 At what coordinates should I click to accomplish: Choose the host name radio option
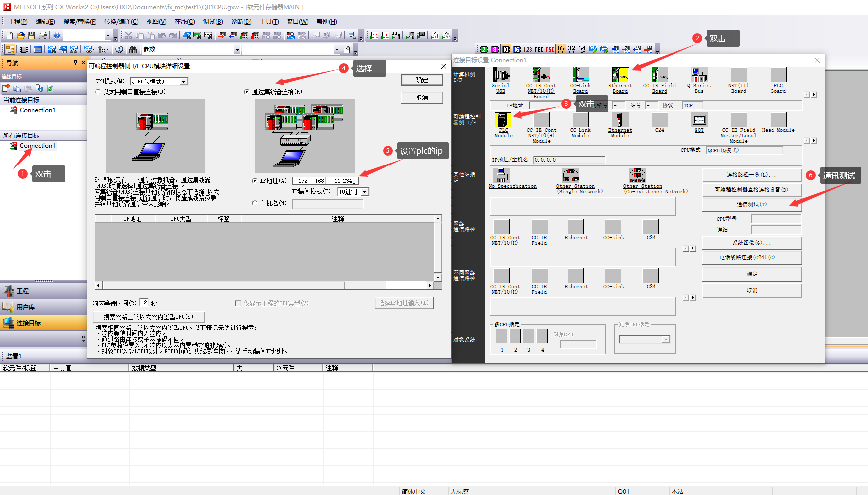point(255,203)
